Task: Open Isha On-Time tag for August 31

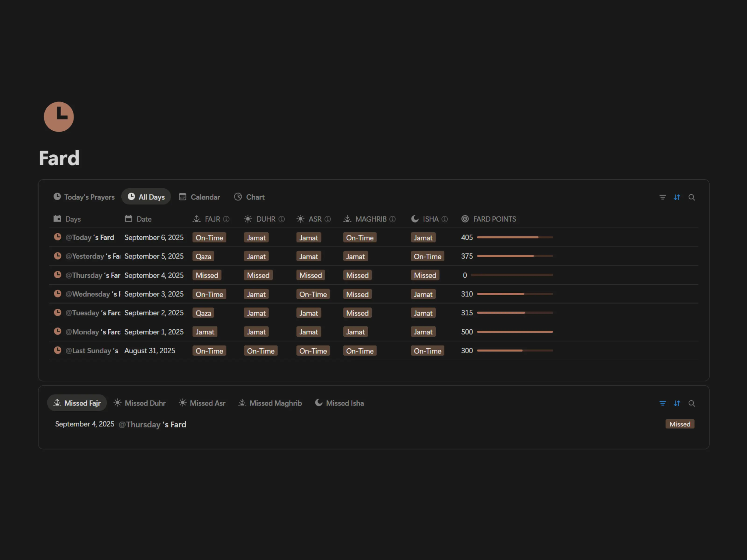Action: coord(427,351)
